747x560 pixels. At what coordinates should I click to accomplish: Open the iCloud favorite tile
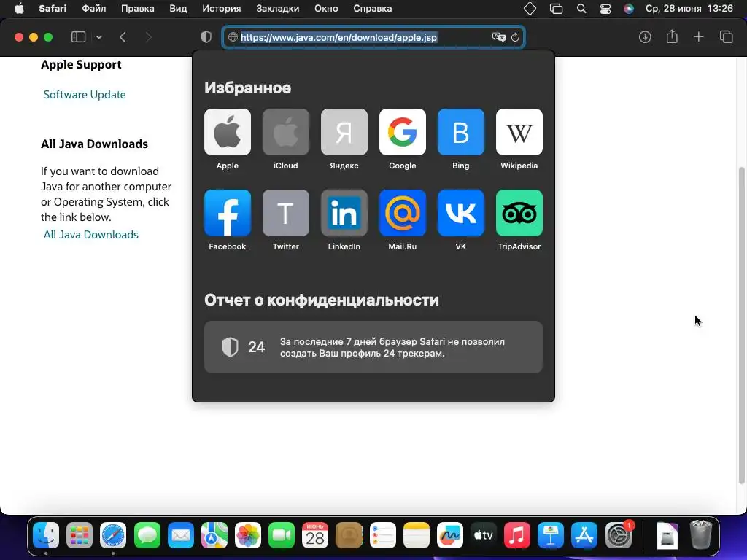(285, 132)
